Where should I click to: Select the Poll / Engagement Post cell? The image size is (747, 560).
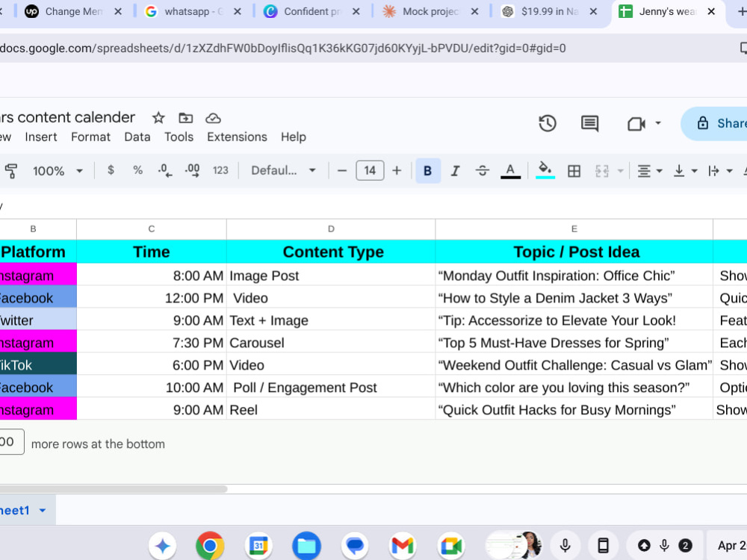pos(331,388)
